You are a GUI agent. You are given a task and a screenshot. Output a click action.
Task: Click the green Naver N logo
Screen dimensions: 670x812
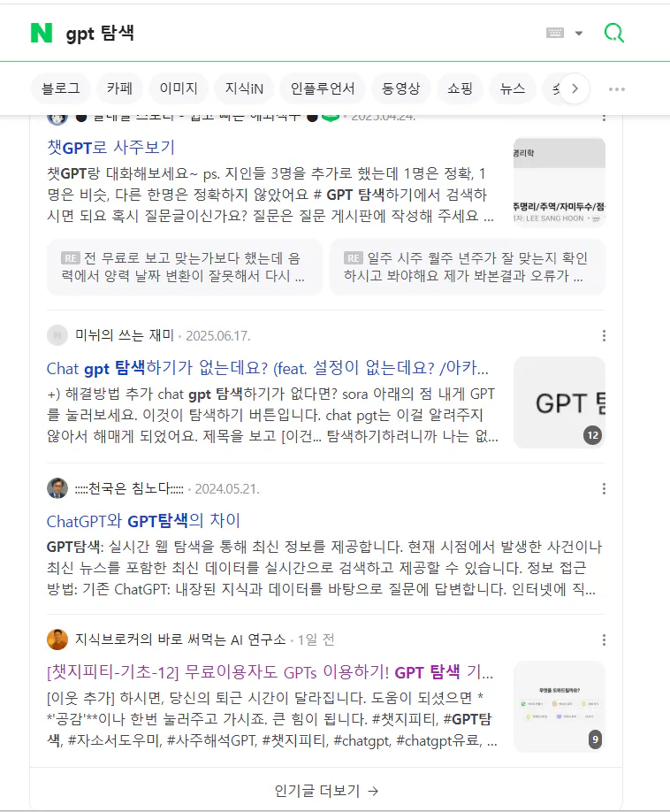[42, 33]
